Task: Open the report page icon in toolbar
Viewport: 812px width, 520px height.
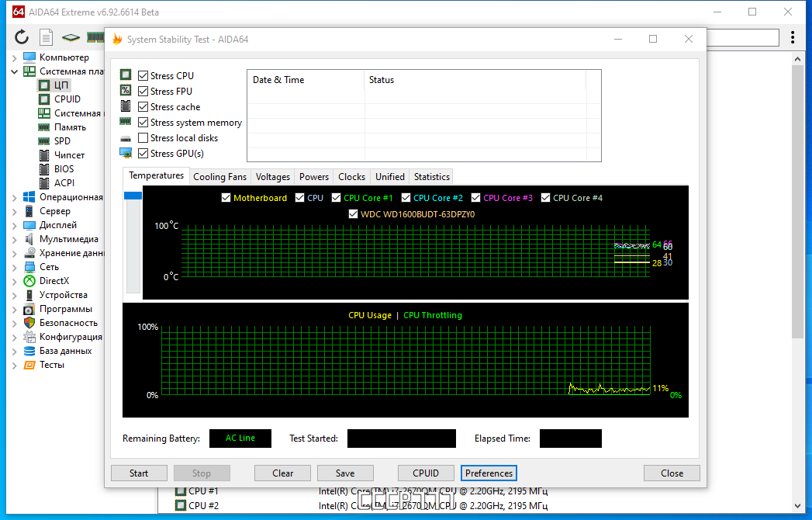Action: tap(46, 36)
